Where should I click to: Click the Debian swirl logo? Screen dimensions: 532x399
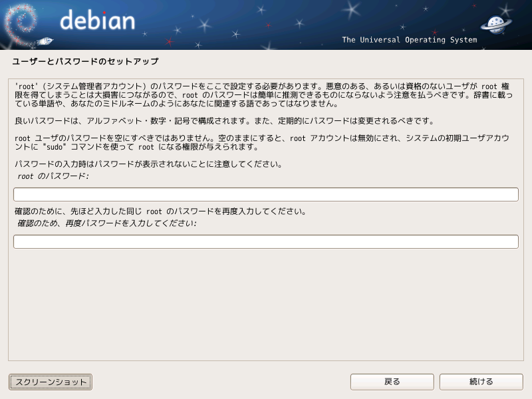(21, 25)
